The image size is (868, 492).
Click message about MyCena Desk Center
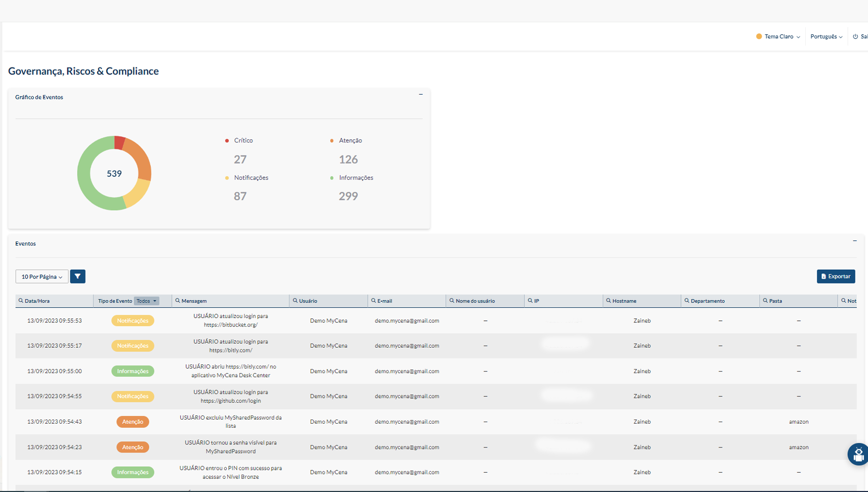coord(231,371)
